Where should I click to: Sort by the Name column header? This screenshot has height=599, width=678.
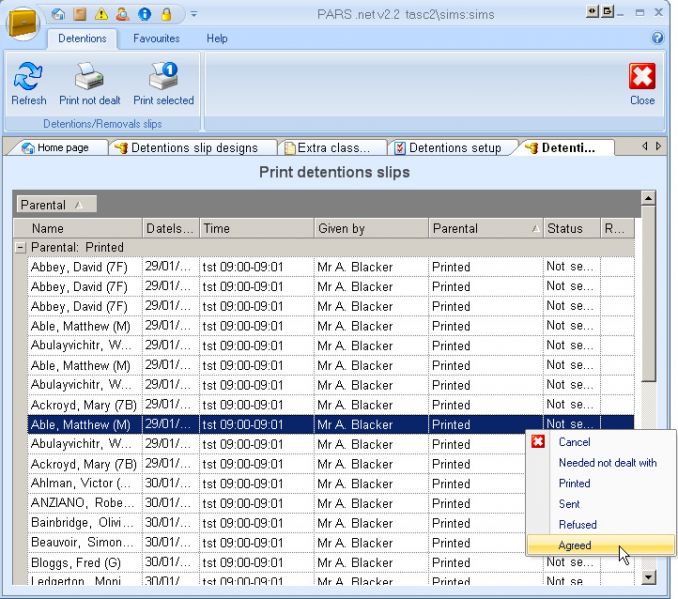coord(78,228)
